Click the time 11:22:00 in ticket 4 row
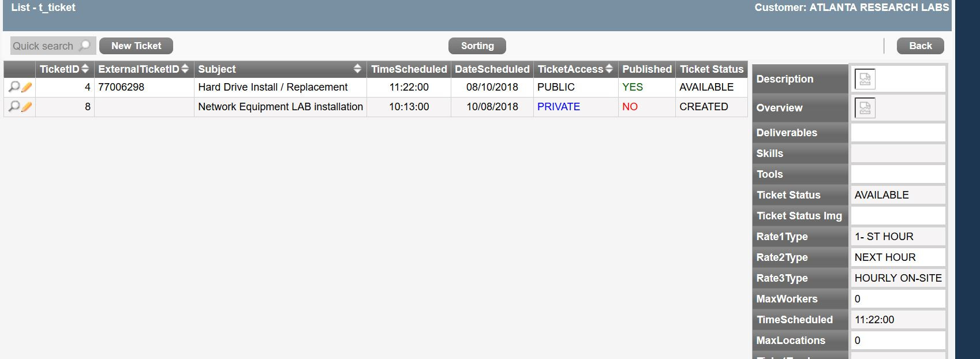This screenshot has height=359, width=980. (409, 87)
